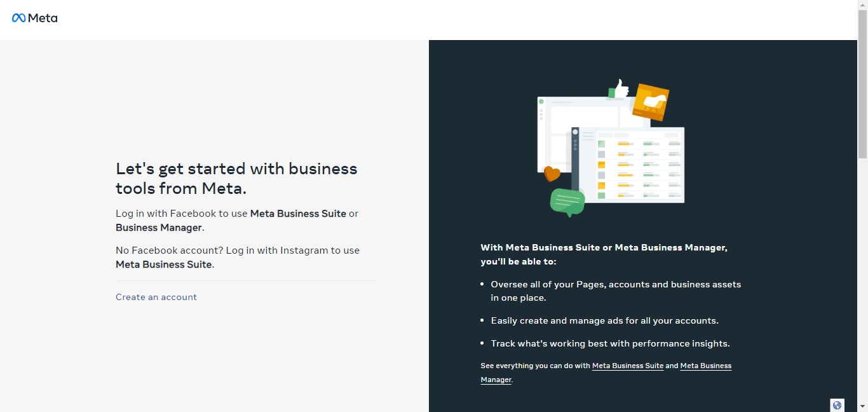Open the globe language selector icon
This screenshot has width=868, height=412.
pyautogui.click(x=837, y=405)
